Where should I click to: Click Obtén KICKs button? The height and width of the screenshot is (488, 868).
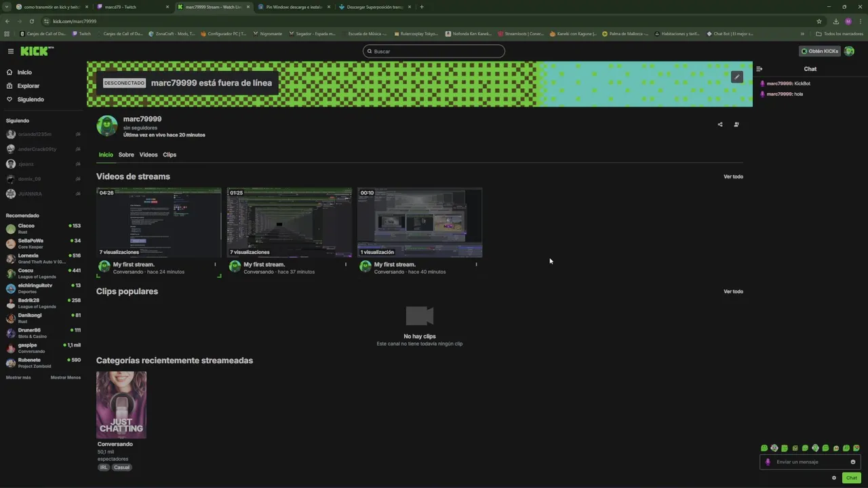pyautogui.click(x=820, y=52)
